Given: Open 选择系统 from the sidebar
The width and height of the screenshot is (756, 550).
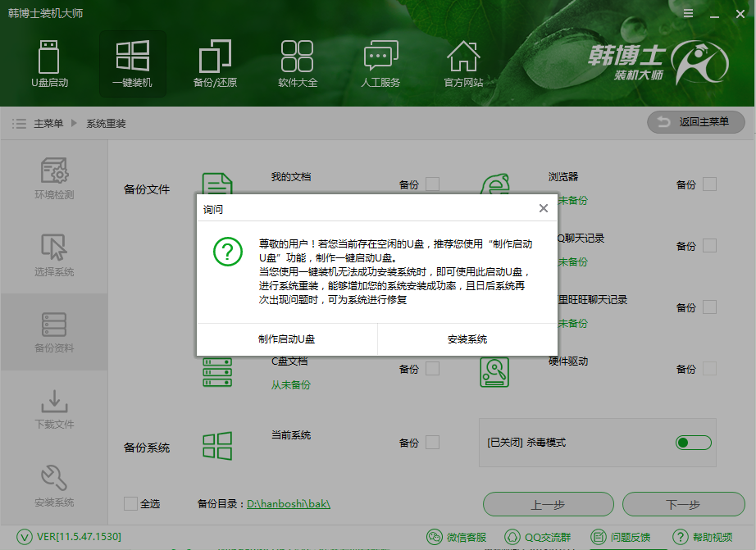Looking at the screenshot, I should pos(53,257).
